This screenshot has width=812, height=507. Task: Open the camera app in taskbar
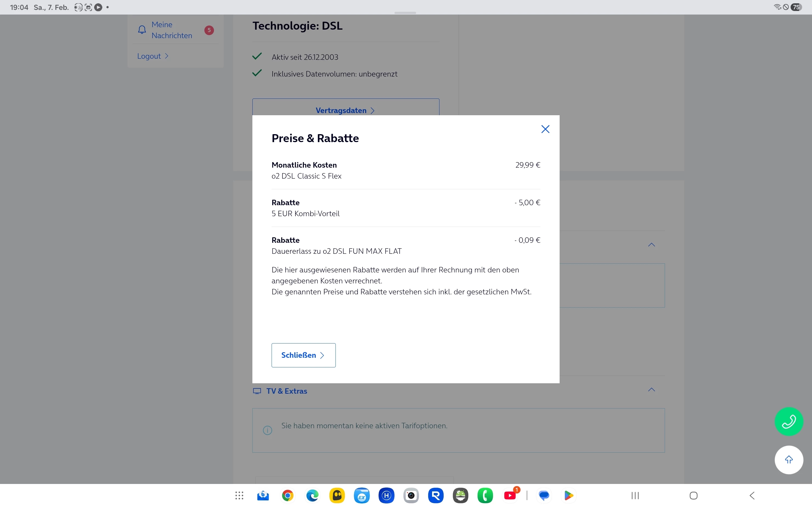411,495
